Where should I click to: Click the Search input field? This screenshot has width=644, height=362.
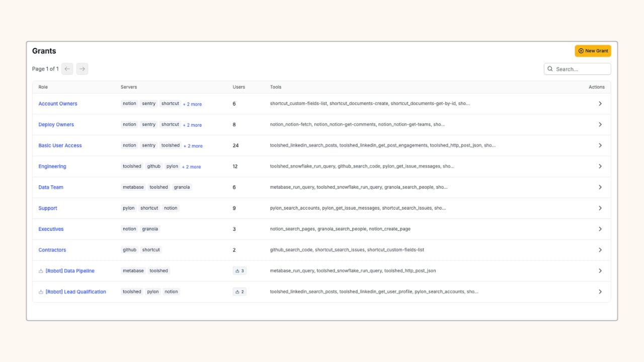tap(578, 69)
